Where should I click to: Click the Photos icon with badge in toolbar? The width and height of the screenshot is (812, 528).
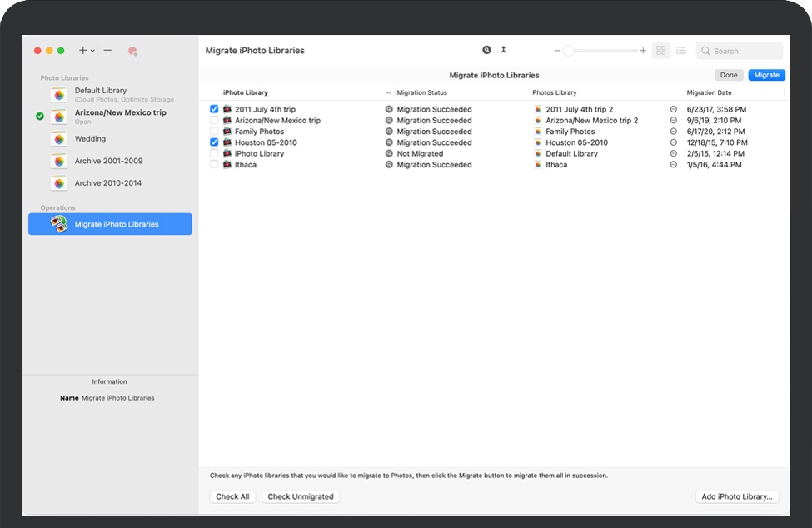132,51
